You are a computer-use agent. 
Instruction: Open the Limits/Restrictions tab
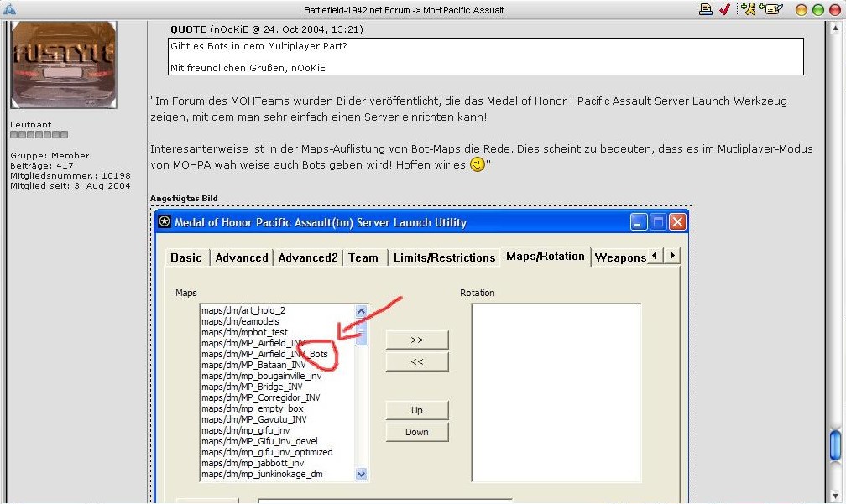coord(444,257)
